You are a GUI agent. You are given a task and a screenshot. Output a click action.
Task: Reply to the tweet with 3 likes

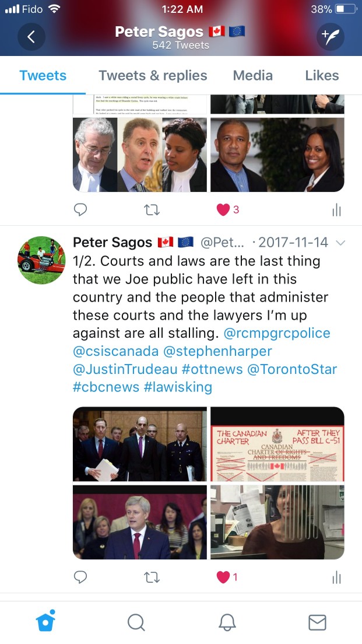[80, 210]
